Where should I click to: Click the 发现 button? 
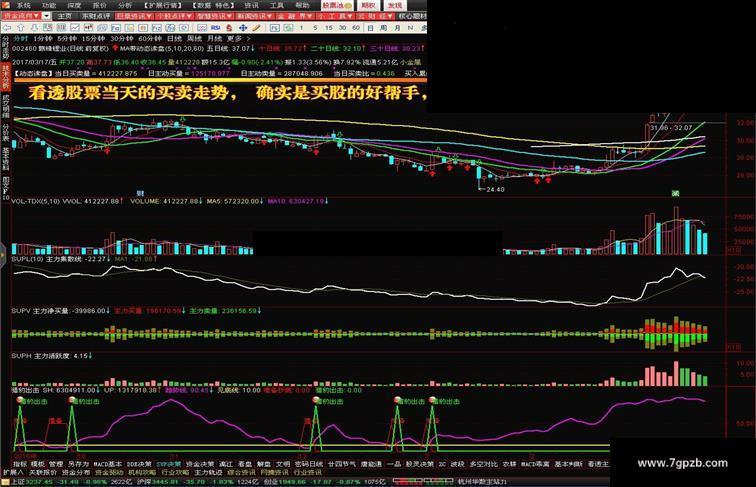click(394, 5)
